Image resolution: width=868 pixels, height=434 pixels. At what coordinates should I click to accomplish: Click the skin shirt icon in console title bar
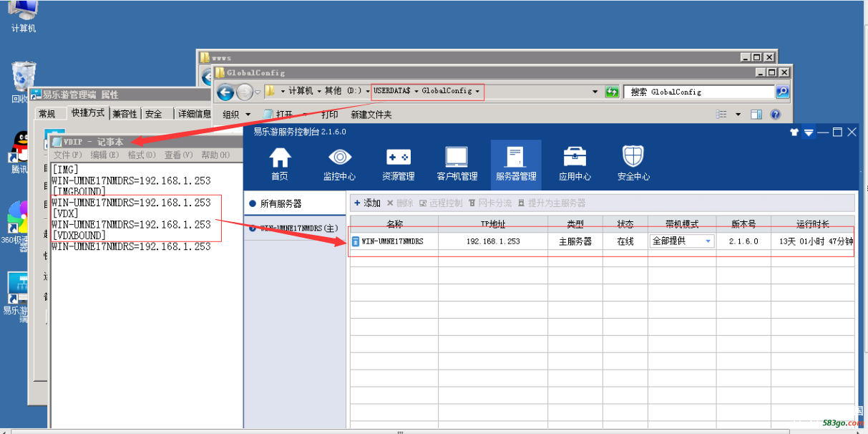click(x=794, y=132)
